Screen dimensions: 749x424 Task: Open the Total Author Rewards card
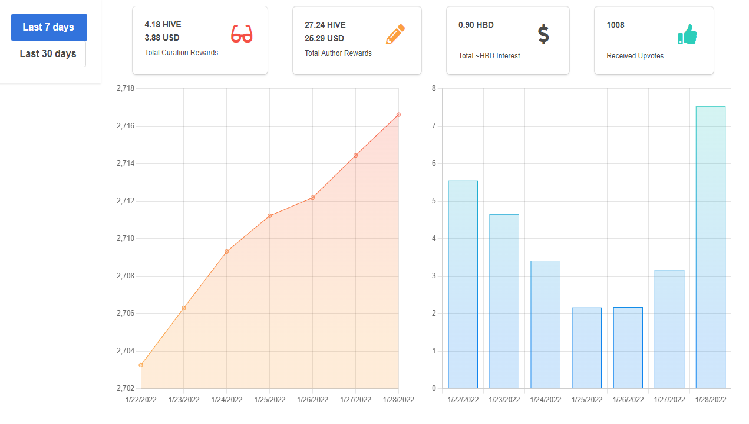pos(357,41)
